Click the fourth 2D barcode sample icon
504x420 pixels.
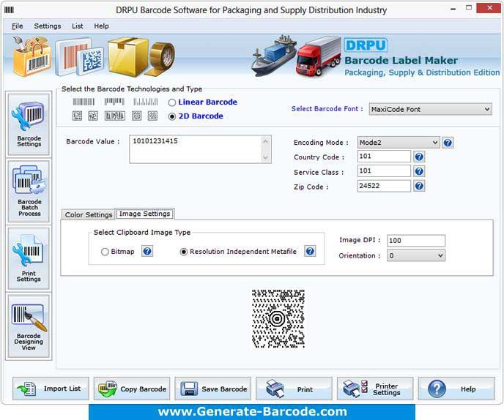coord(136,116)
